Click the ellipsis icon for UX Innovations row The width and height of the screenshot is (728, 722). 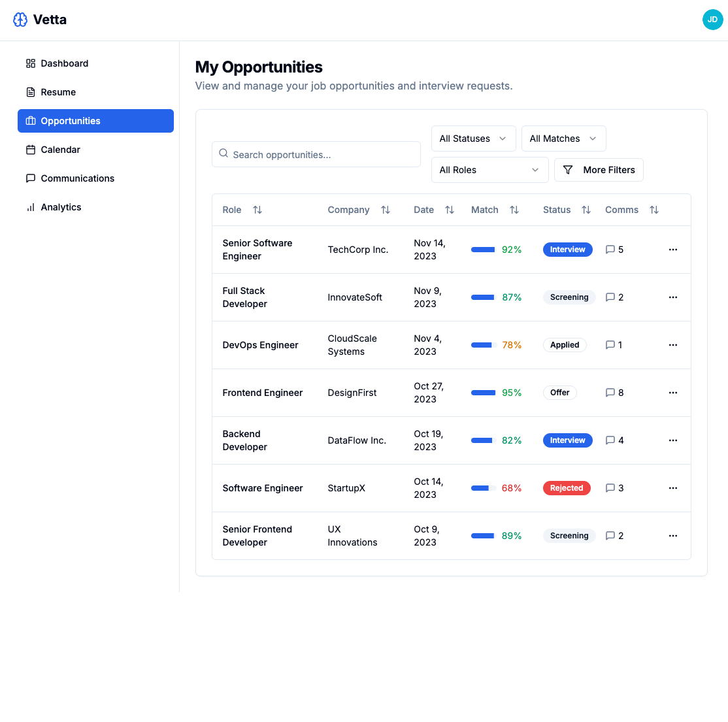pyautogui.click(x=673, y=536)
